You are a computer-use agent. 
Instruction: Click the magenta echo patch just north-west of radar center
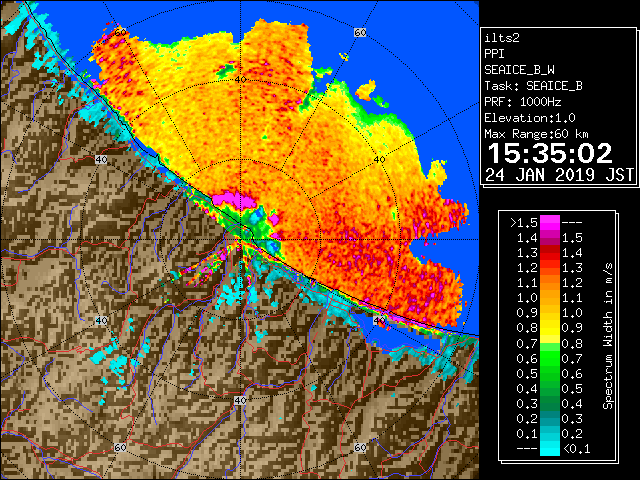click(x=235, y=200)
